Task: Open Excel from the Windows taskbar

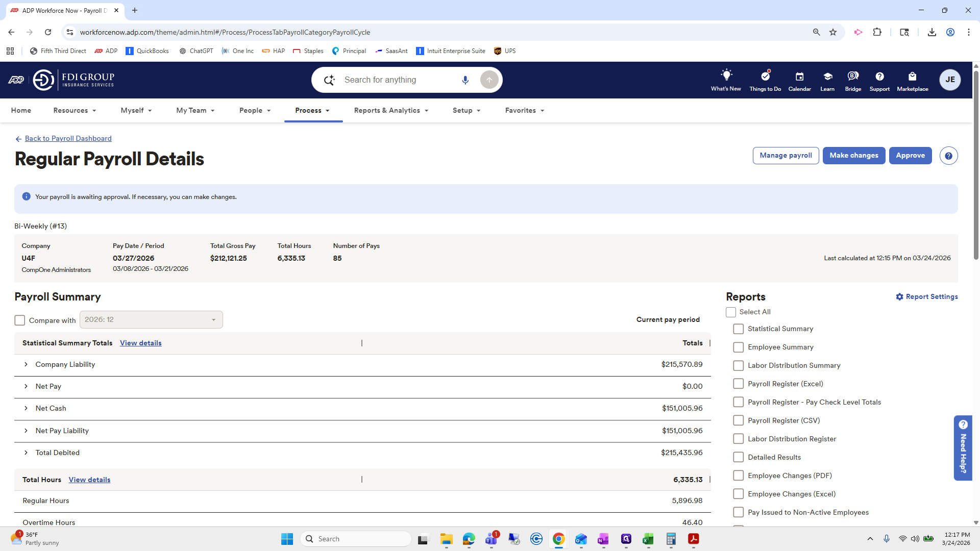Action: pyautogui.click(x=648, y=539)
